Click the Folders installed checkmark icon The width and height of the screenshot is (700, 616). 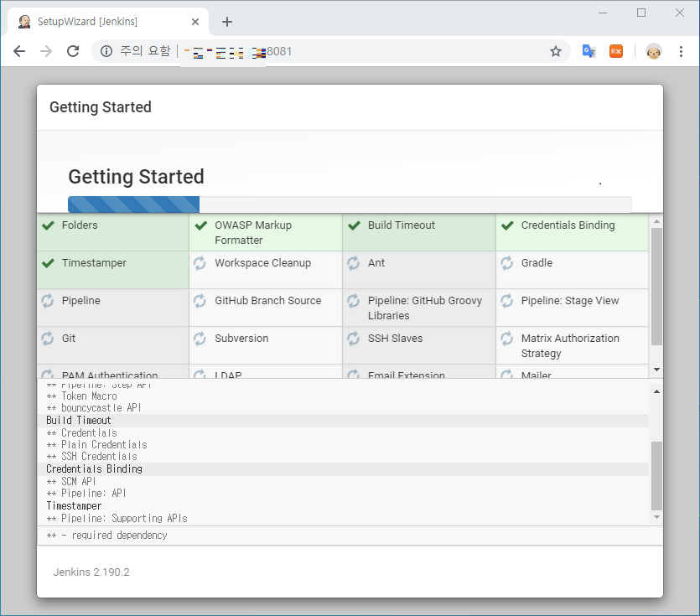click(x=48, y=225)
